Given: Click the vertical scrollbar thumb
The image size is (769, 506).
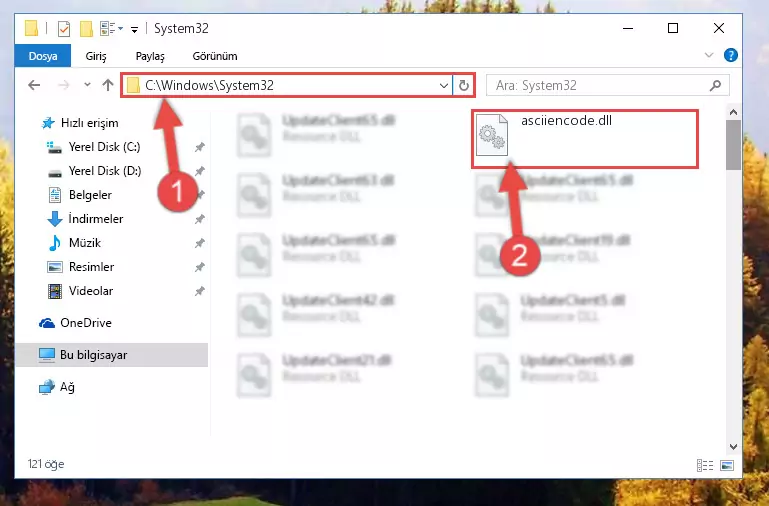Looking at the screenshot, I should tap(733, 145).
